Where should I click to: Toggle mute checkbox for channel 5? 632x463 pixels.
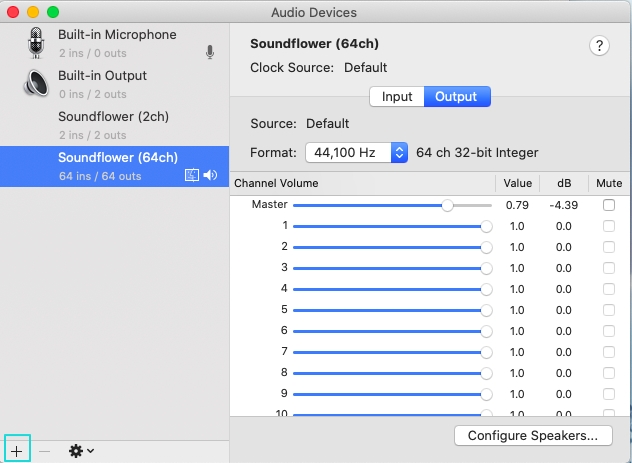[609, 310]
